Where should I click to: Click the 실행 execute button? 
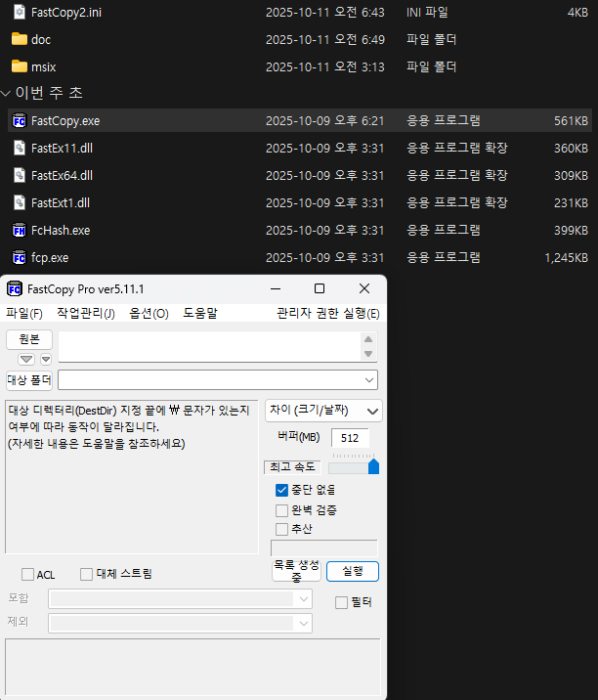click(353, 571)
